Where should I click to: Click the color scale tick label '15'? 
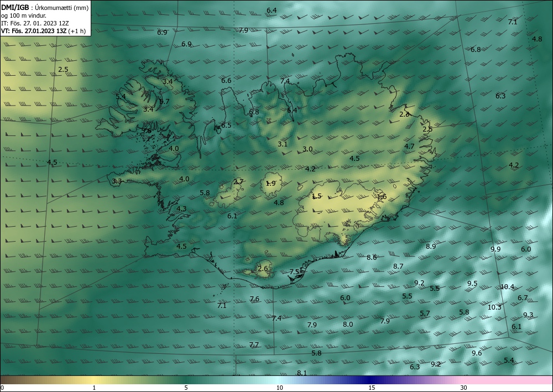372,388
